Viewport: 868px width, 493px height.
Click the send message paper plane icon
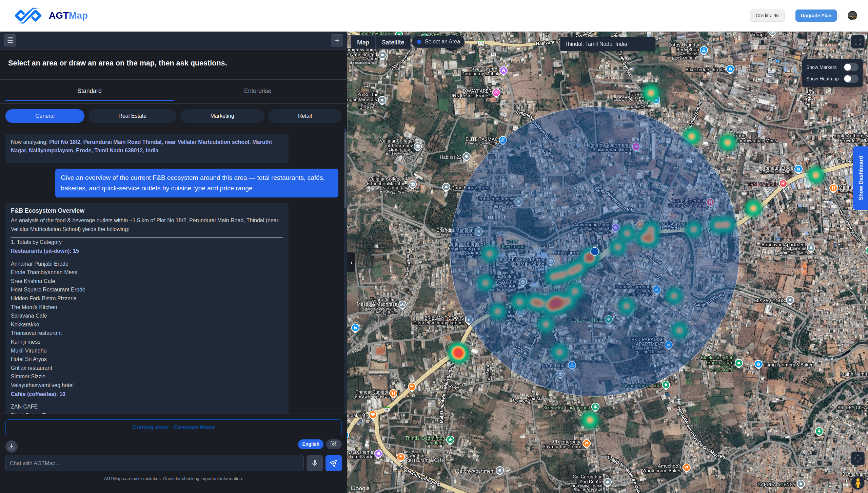pos(333,463)
